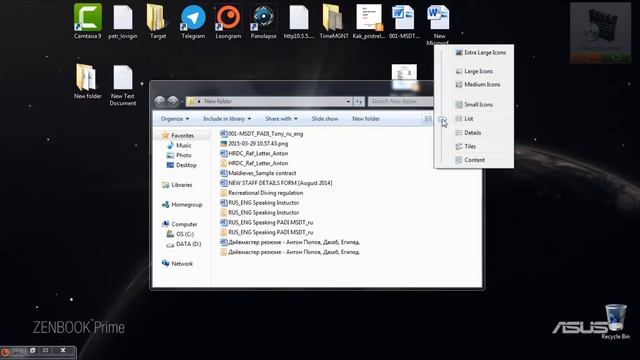Select file 2015-03-29 10.57.43.png

click(x=254, y=144)
